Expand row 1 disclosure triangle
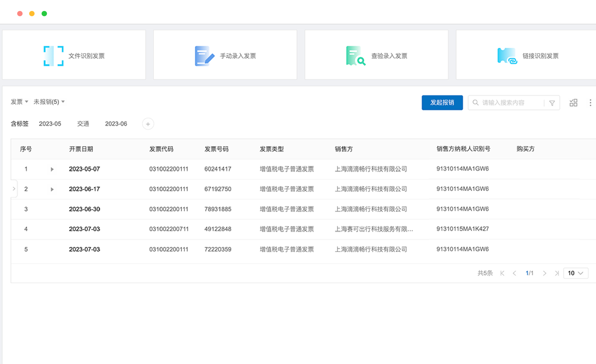The width and height of the screenshot is (596, 364). point(52,169)
